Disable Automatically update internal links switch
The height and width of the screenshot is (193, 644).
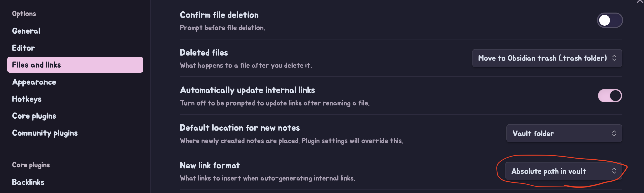point(610,96)
